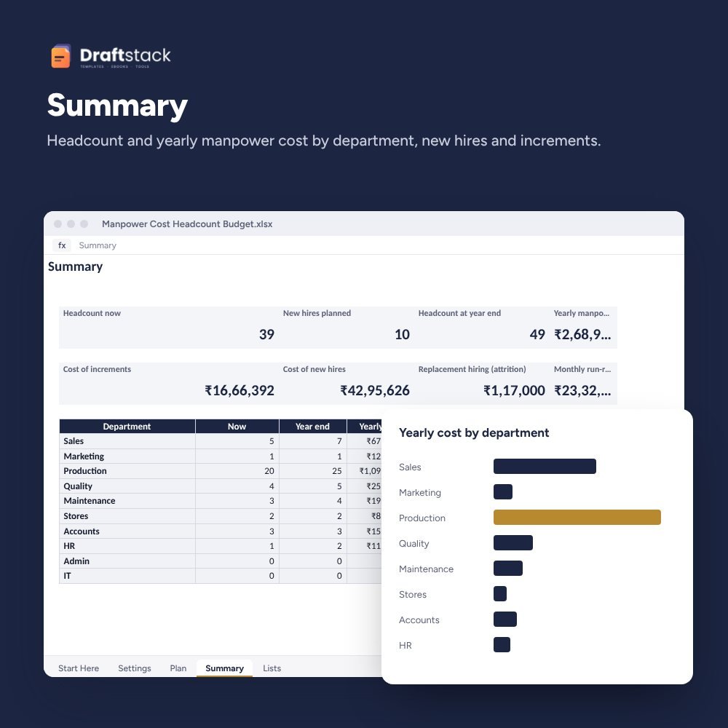
Task: Click the file name Manpower Cost Headcount Budget.xlsx
Action: [187, 223]
